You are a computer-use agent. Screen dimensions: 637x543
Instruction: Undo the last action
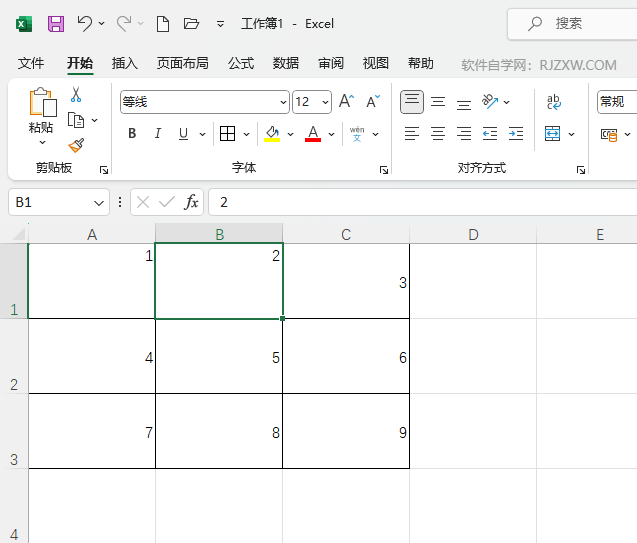[84, 23]
